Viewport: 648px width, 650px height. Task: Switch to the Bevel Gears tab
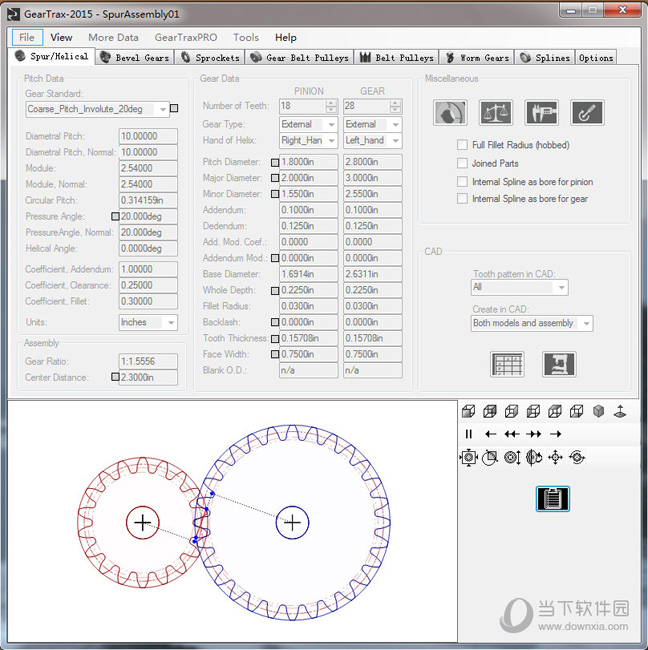135,57
